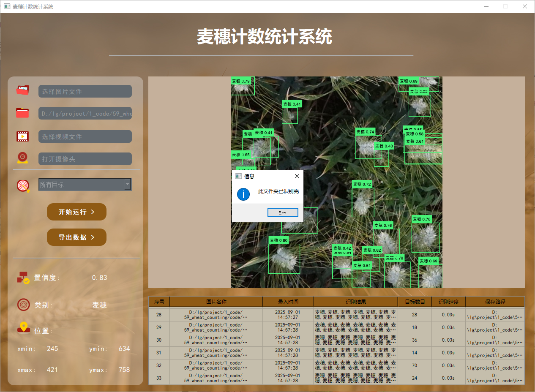Image resolution: width=535 pixels, height=392 pixels.
Task: Click the 14:57:27 timestamp cell
Action: click(x=288, y=315)
